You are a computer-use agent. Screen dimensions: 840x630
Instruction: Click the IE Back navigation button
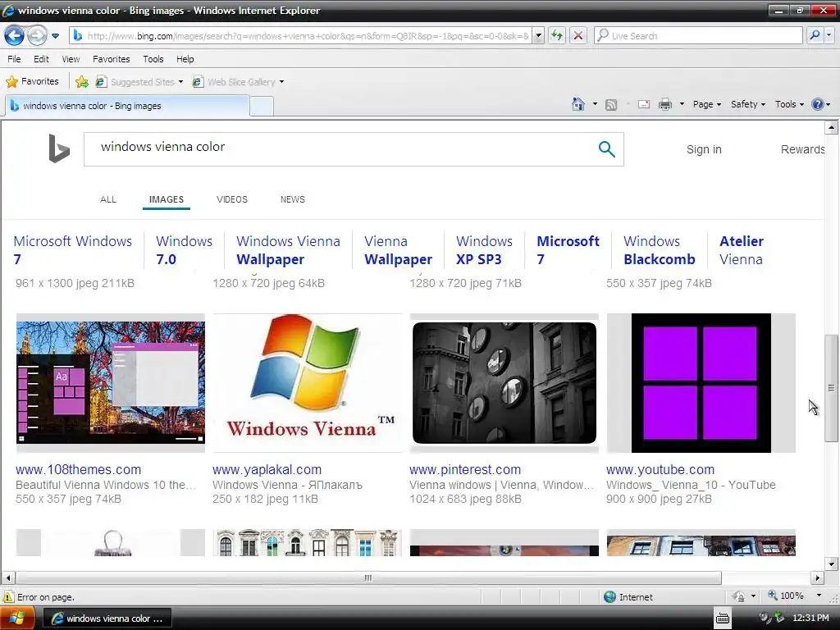14,36
